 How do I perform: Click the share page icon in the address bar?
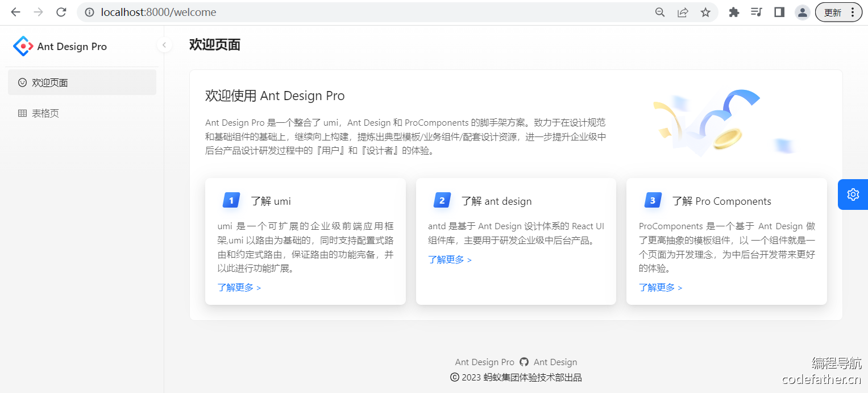683,12
